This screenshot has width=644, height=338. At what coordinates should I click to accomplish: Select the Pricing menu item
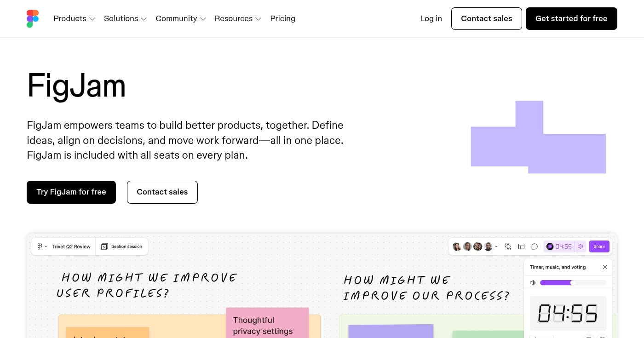pyautogui.click(x=282, y=18)
